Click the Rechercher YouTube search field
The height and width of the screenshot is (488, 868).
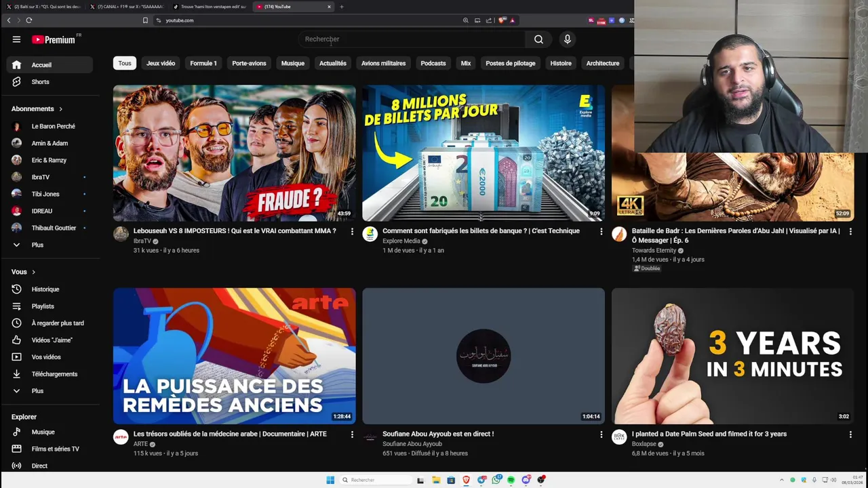tap(412, 39)
